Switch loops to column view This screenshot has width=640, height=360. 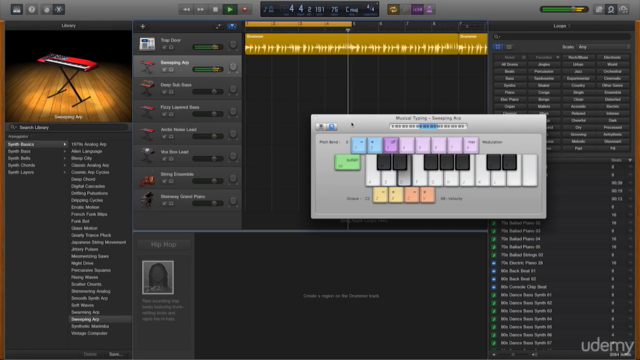tap(509, 47)
